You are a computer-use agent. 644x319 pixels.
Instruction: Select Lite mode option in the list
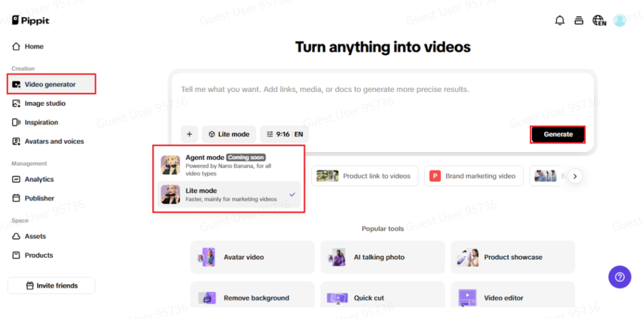[229, 194]
